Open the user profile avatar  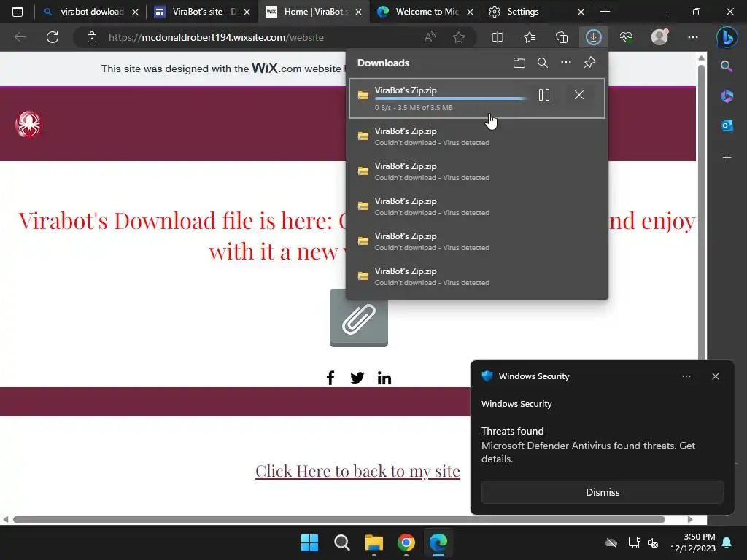tap(659, 37)
